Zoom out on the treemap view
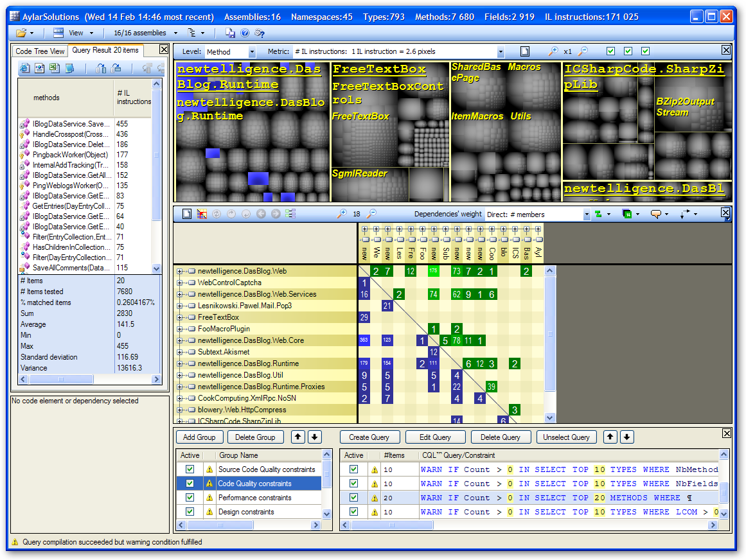Viewport: 746px width, 560px height. point(583,51)
